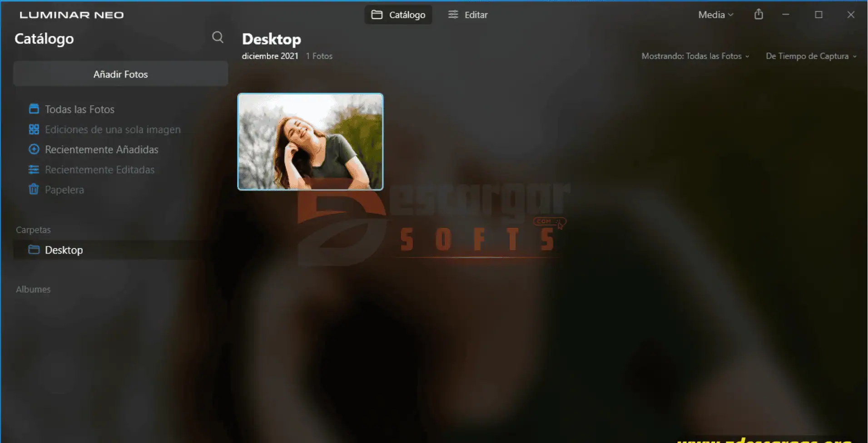
Task: Open Papelera from the sidebar list
Action: (64, 190)
